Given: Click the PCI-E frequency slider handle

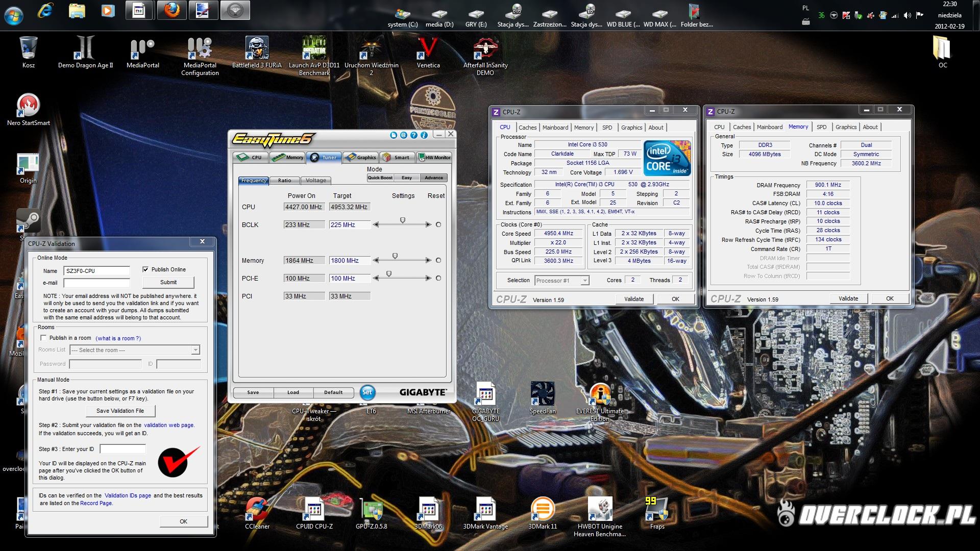Looking at the screenshot, I should pyautogui.click(x=388, y=274).
